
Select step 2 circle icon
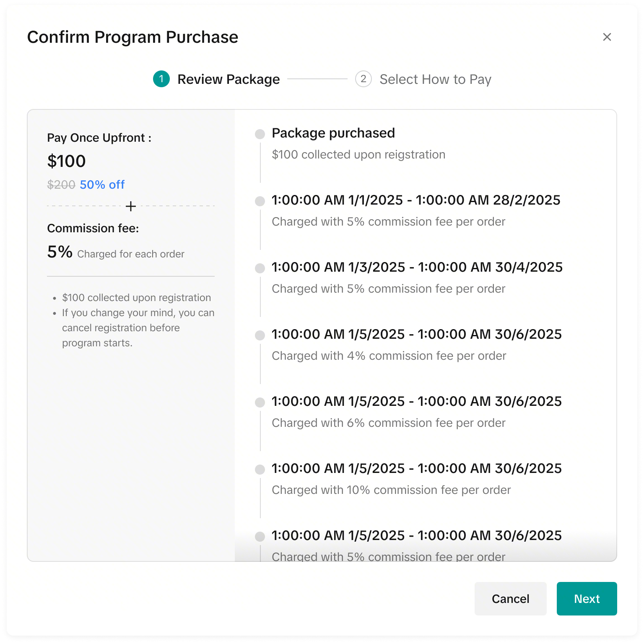[363, 79]
